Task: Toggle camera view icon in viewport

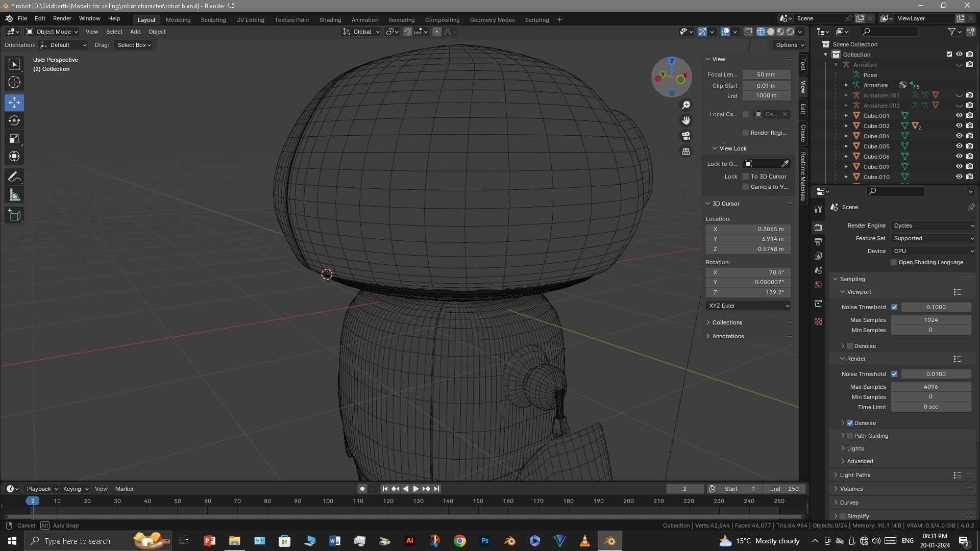Action: pyautogui.click(x=686, y=136)
